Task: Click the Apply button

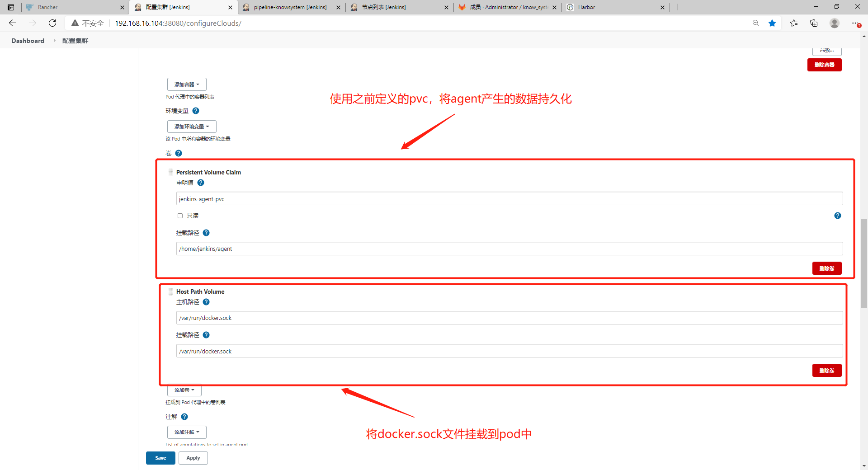Action: pyautogui.click(x=193, y=458)
